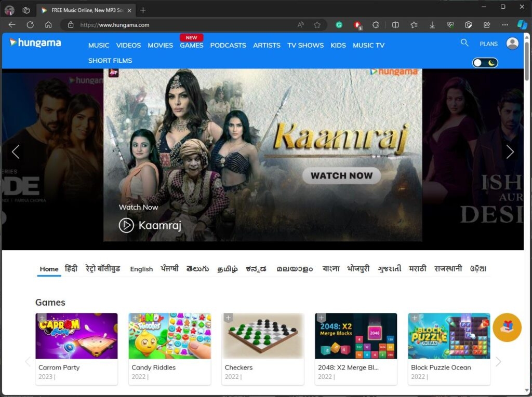532x397 pixels.
Task: Click the WATCH NOW banner button
Action: [x=341, y=175]
